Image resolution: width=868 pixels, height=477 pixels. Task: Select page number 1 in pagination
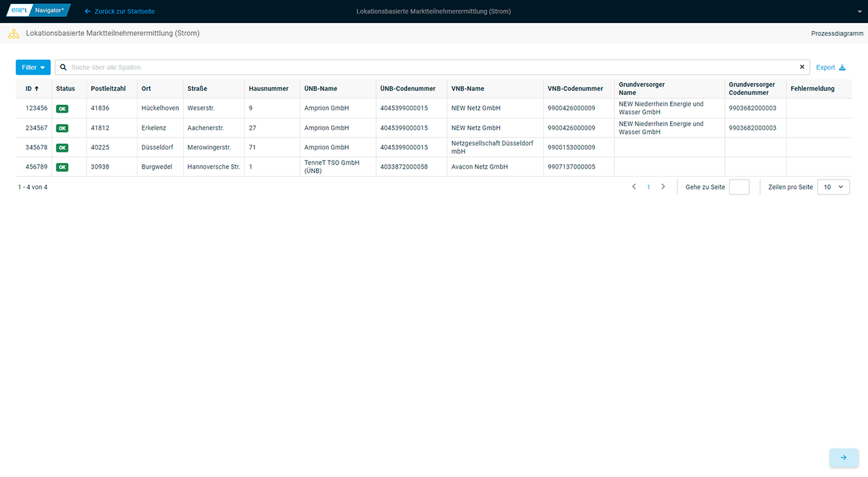pos(648,187)
